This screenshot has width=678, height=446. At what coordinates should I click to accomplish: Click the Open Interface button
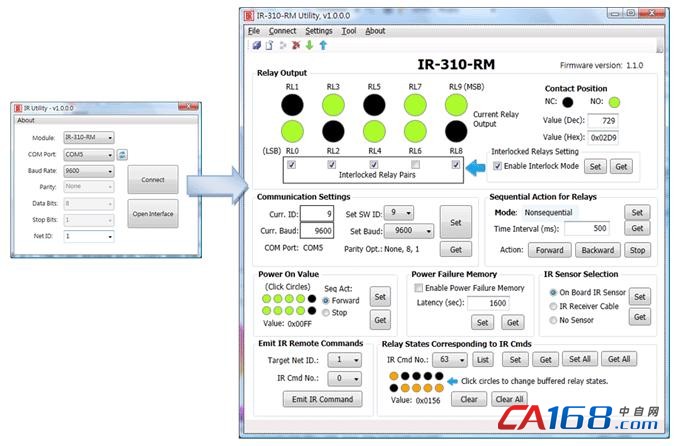click(x=153, y=214)
